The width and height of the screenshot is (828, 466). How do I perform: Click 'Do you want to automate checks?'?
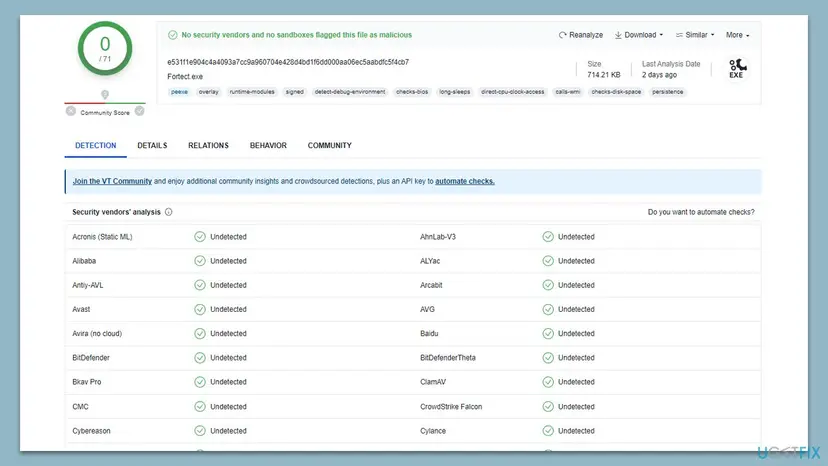point(701,212)
